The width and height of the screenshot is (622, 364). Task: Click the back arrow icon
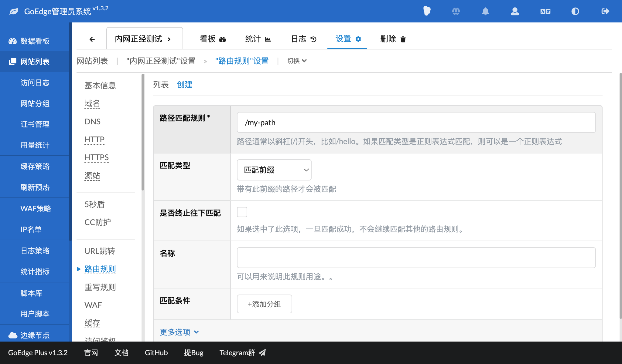92,39
